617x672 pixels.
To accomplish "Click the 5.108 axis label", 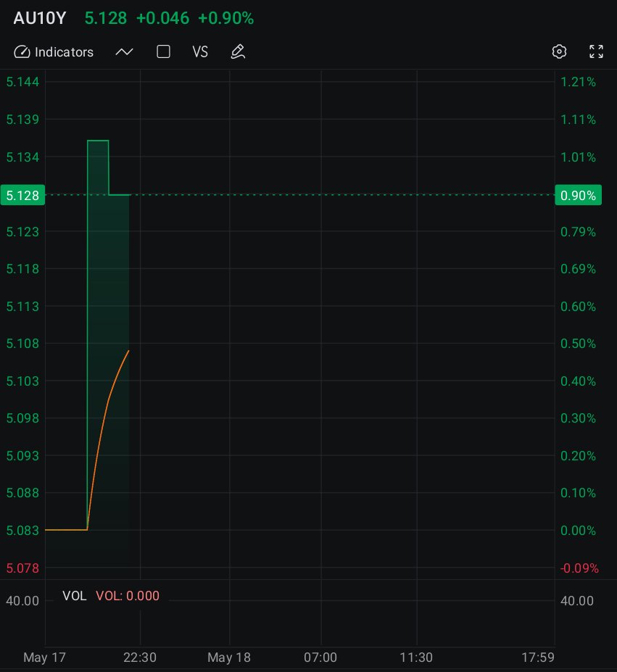I will coord(22,344).
